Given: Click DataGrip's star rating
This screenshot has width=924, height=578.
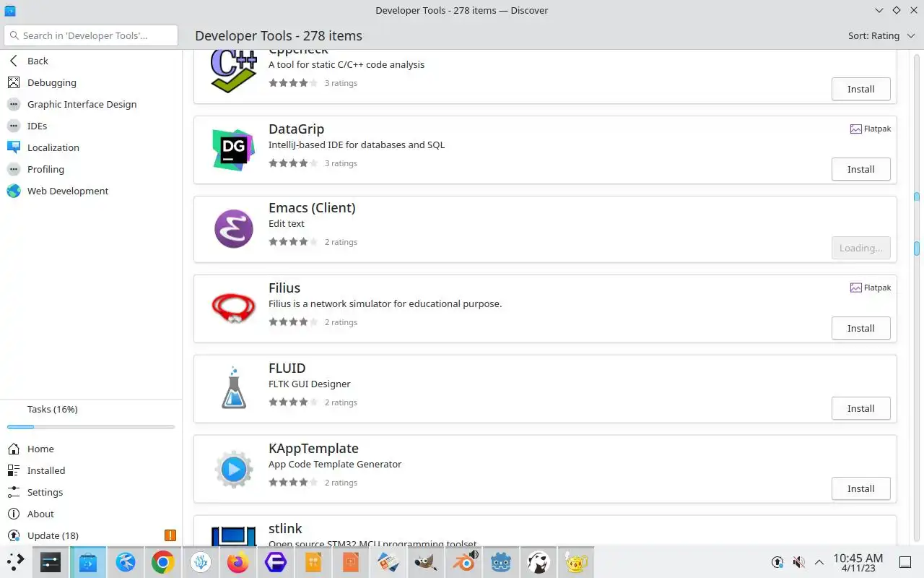Looking at the screenshot, I should coord(293,163).
